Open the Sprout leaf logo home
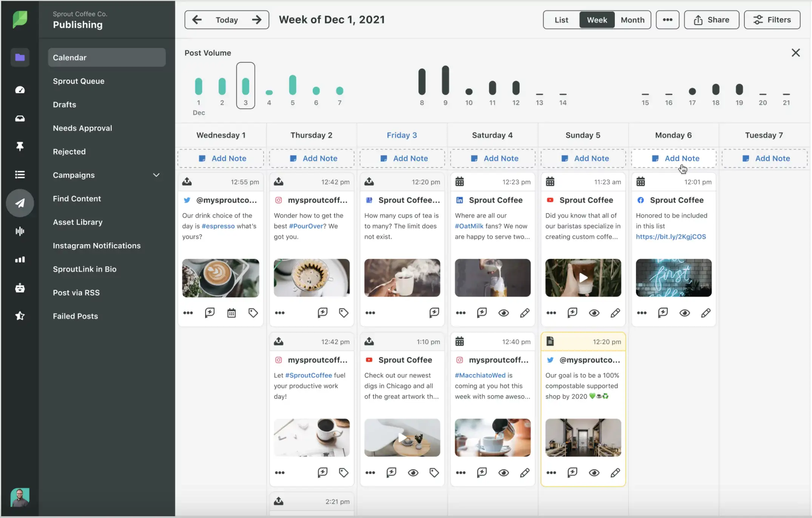This screenshot has width=812, height=518. (x=20, y=19)
